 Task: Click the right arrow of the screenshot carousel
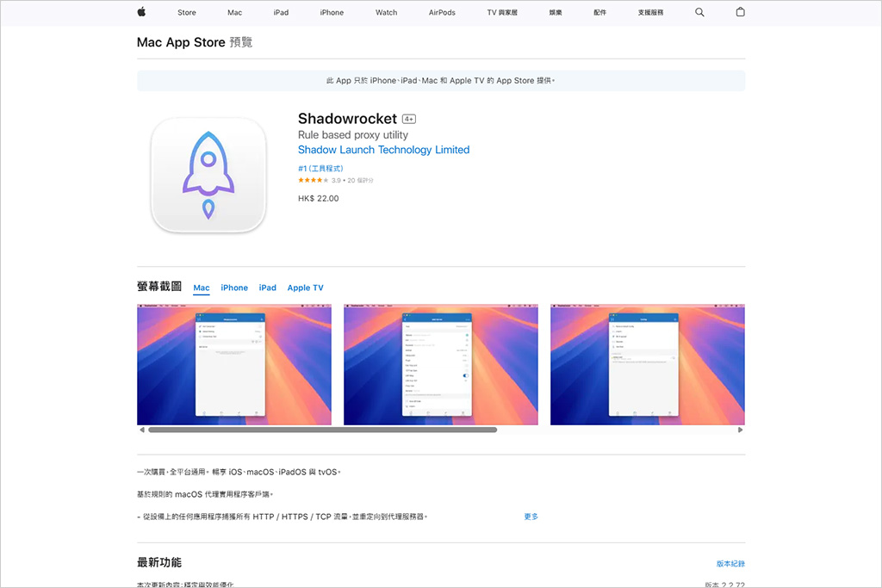[740, 428]
